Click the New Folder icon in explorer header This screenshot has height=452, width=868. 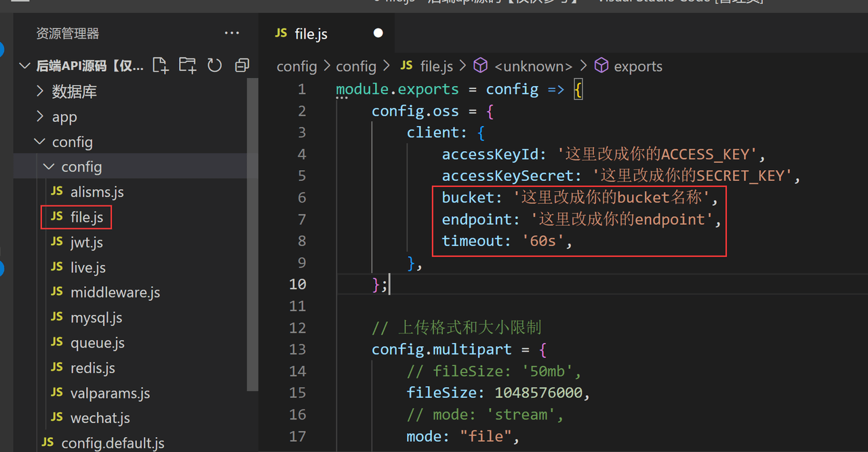[187, 65]
